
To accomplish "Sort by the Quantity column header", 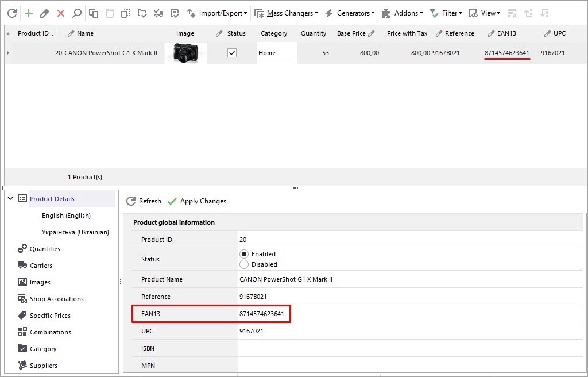I will pyautogui.click(x=314, y=33).
